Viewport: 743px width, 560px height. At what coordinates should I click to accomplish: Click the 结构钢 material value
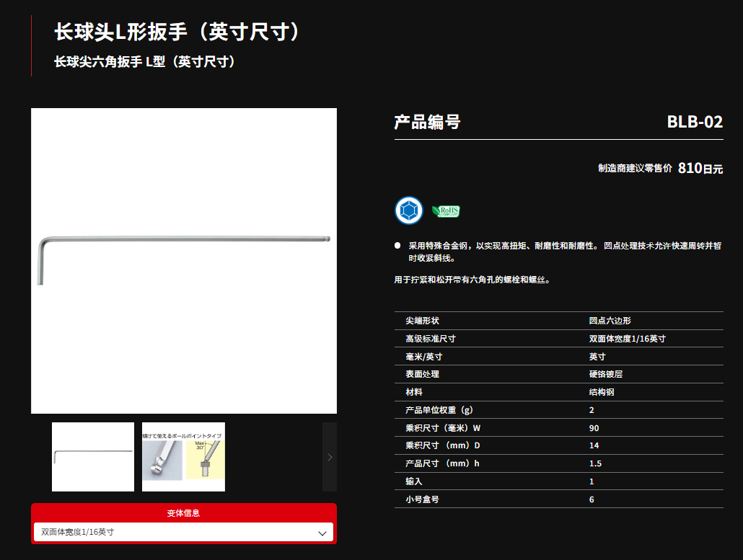[602, 392]
